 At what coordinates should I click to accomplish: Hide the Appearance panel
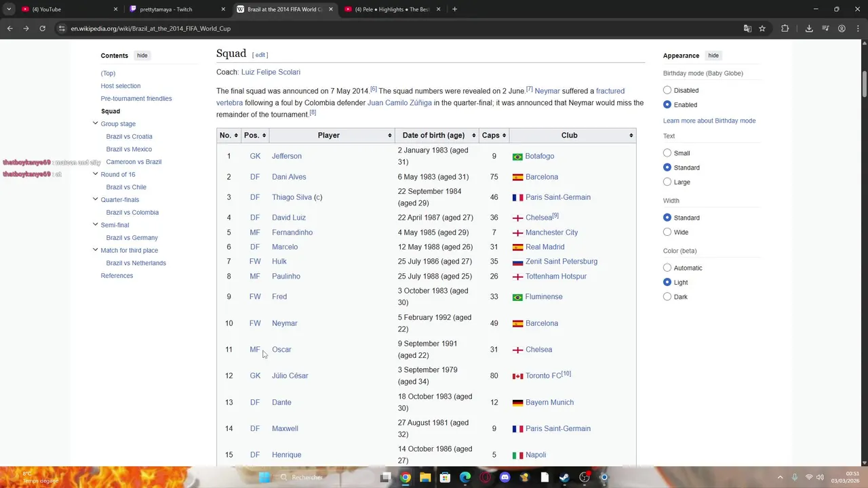pyautogui.click(x=713, y=56)
